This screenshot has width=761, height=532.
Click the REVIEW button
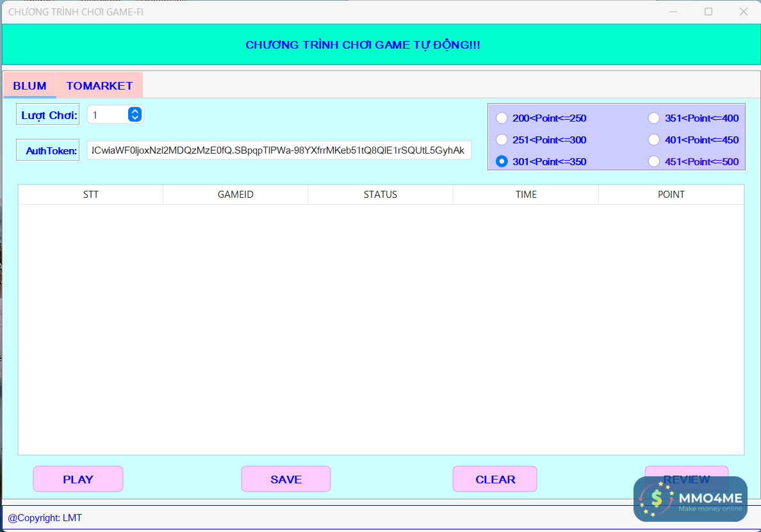[x=686, y=479]
